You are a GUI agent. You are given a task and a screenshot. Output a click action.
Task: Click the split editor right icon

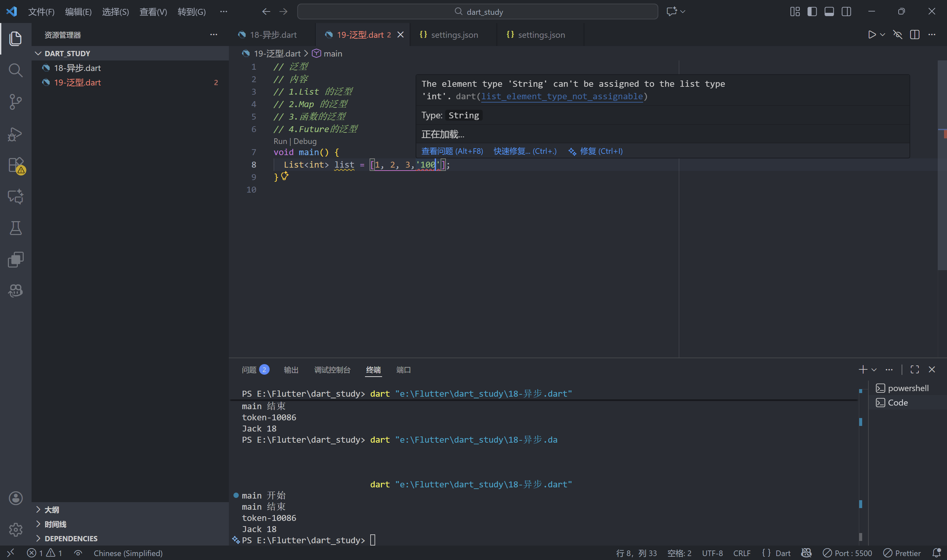click(x=914, y=35)
